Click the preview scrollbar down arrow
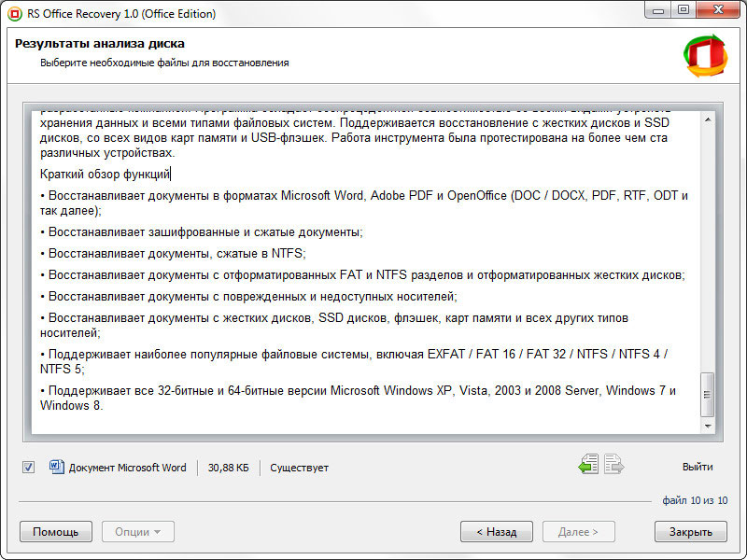The height and width of the screenshot is (560, 747). pyautogui.click(x=708, y=426)
